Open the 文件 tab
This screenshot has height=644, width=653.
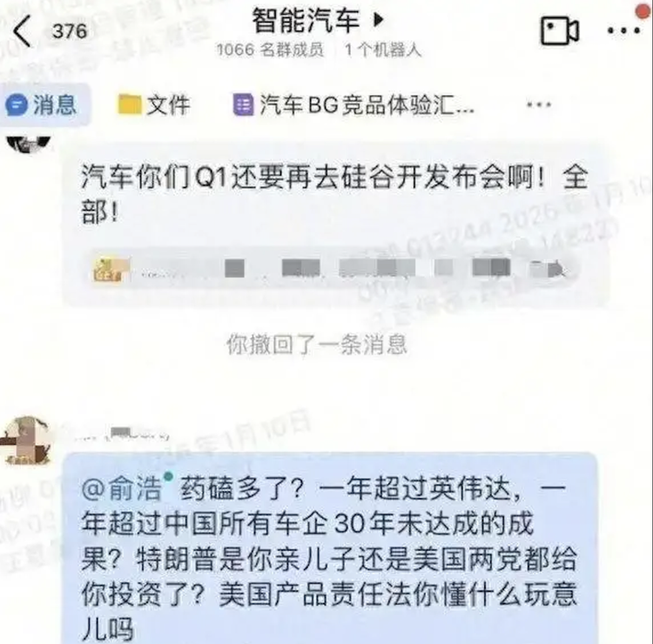(x=154, y=104)
